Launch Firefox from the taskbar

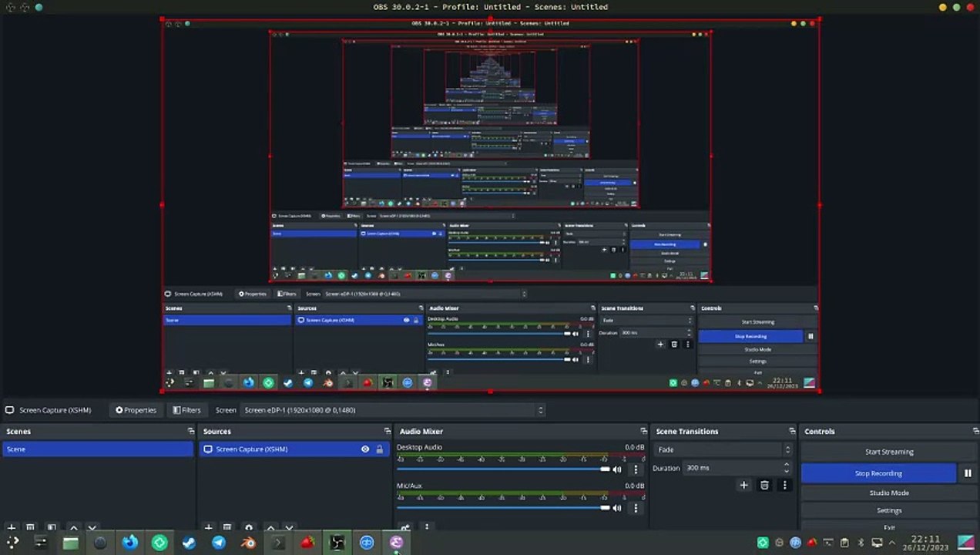click(x=129, y=543)
